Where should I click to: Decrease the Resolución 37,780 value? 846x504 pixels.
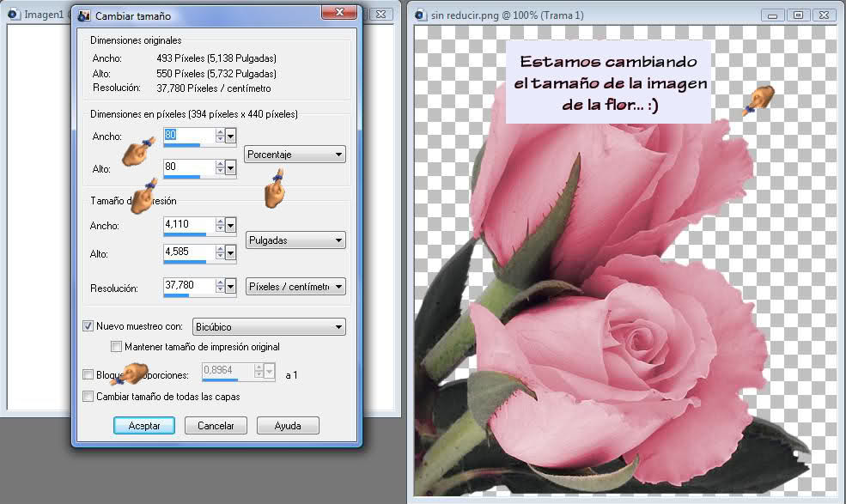click(220, 289)
